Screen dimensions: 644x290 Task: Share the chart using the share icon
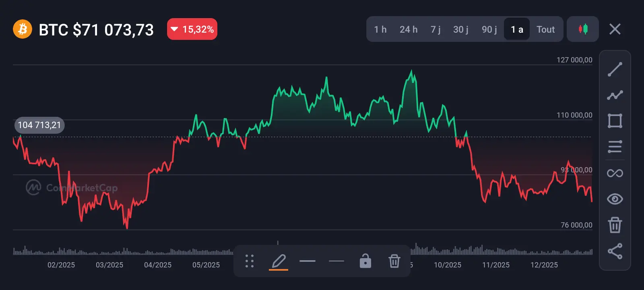tap(615, 251)
